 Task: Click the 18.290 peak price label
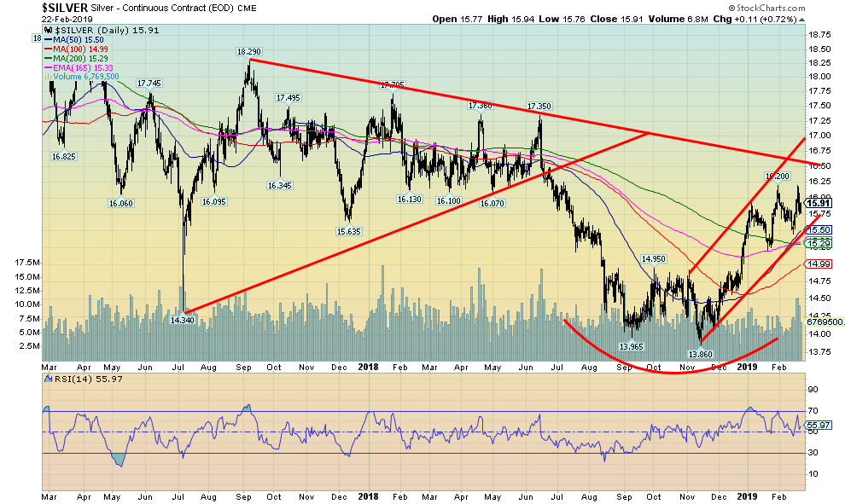pos(249,52)
